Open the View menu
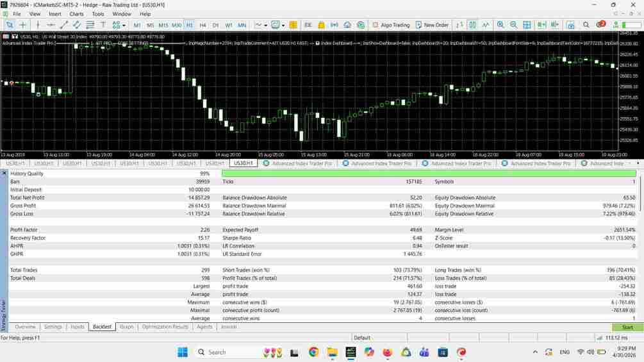Image resolution: width=644 pixels, height=362 pixels. [x=35, y=14]
